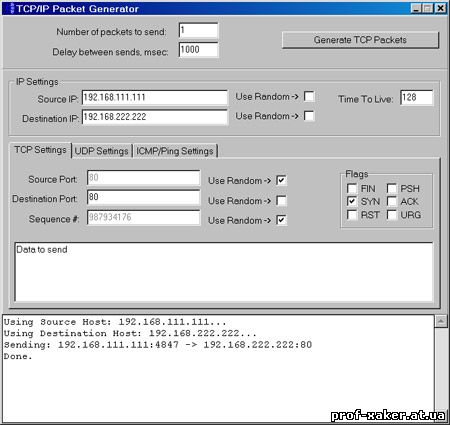
Task: Click into the Source IP field
Action: point(155,98)
